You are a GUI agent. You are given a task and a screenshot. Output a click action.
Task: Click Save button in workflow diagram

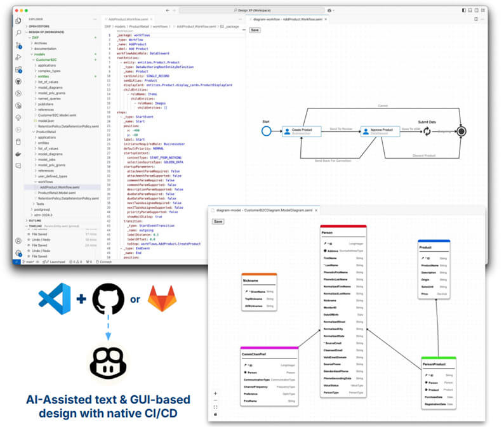tap(255, 30)
